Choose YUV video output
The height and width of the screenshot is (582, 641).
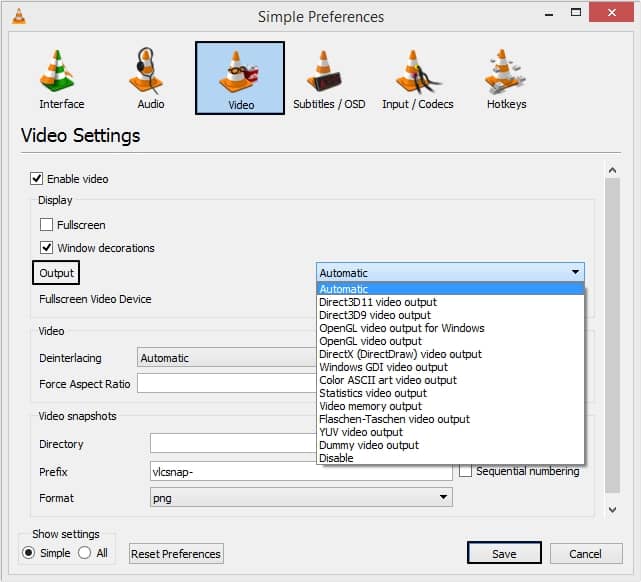(x=450, y=432)
